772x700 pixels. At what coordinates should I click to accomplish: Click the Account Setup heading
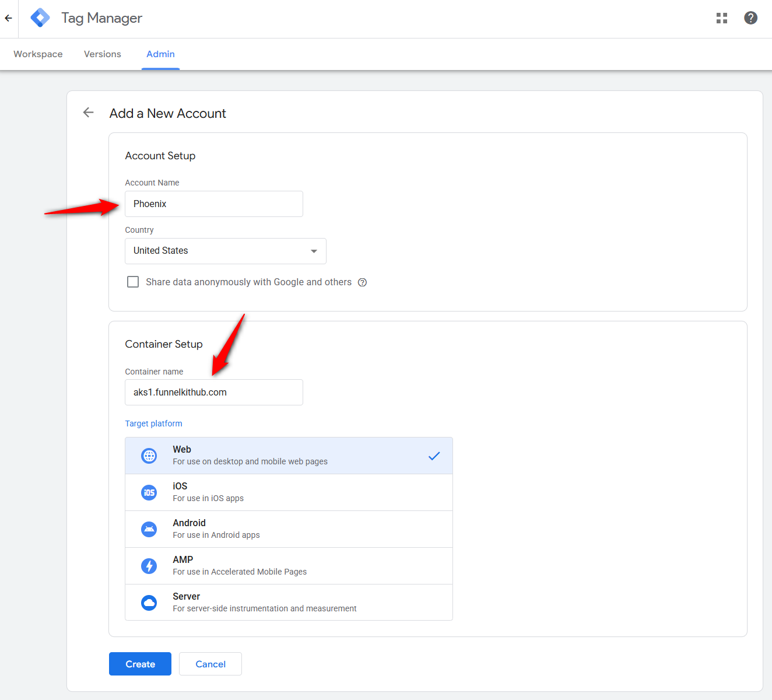point(160,156)
